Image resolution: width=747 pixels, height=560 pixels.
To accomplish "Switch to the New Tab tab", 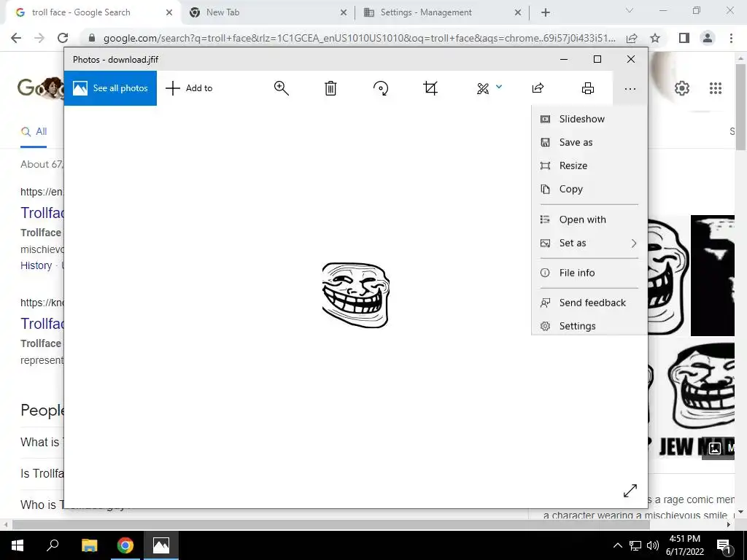I will click(267, 12).
